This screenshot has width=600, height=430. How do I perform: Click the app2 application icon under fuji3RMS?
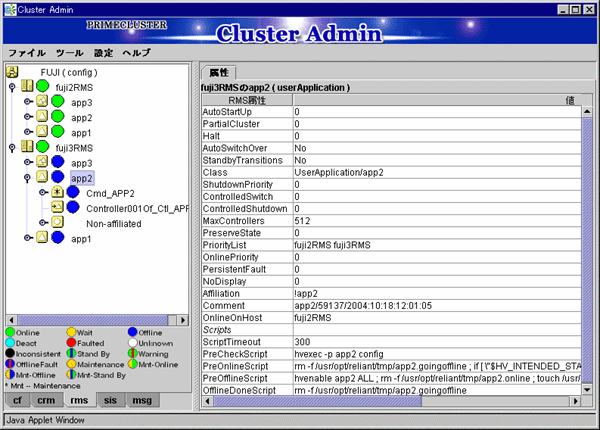coord(42,177)
